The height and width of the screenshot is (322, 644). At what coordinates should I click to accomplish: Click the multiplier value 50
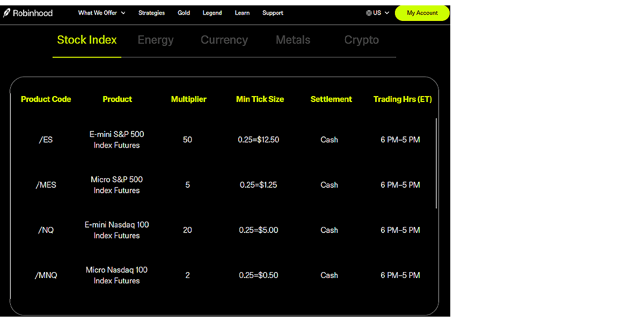click(187, 140)
